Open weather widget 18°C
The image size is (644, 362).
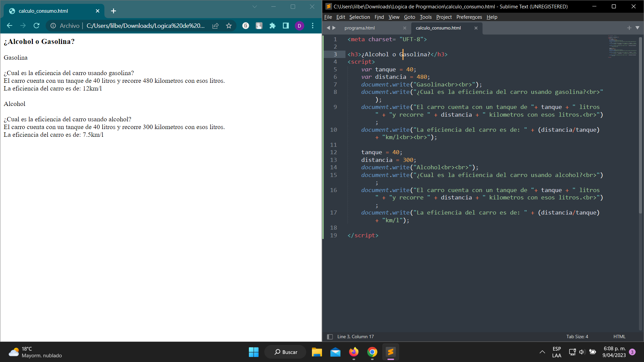click(35, 352)
